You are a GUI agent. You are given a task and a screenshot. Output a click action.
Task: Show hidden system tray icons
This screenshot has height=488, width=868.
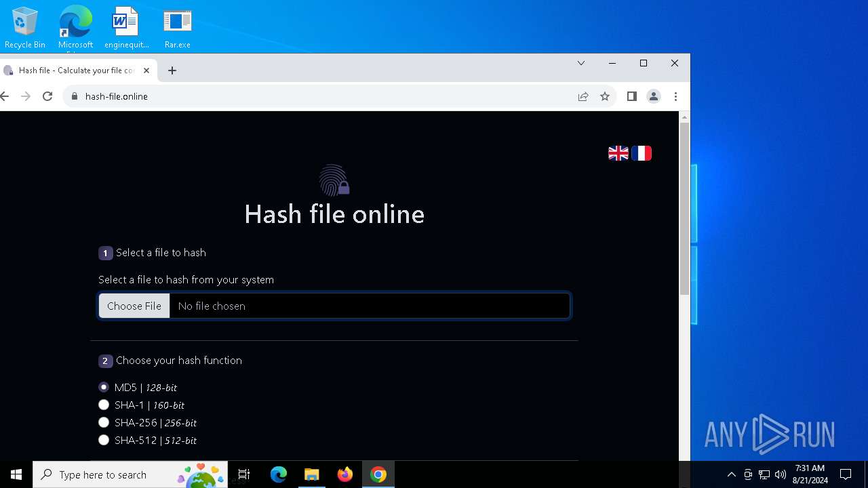(x=732, y=474)
